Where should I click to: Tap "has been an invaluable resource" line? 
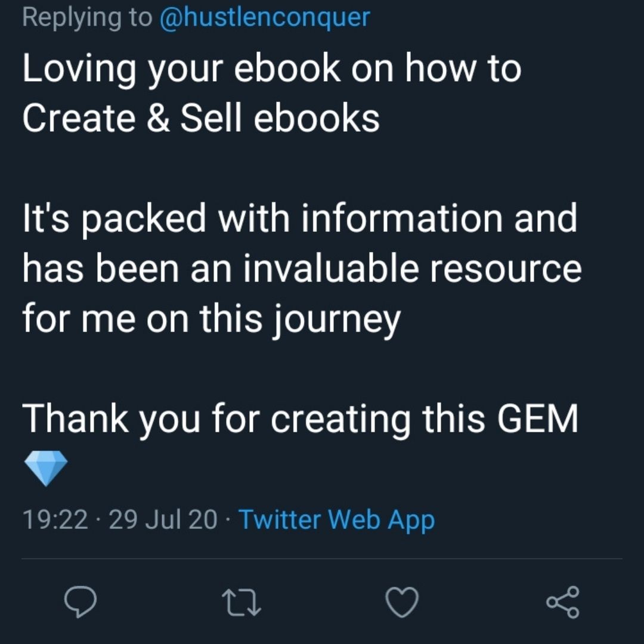(302, 268)
